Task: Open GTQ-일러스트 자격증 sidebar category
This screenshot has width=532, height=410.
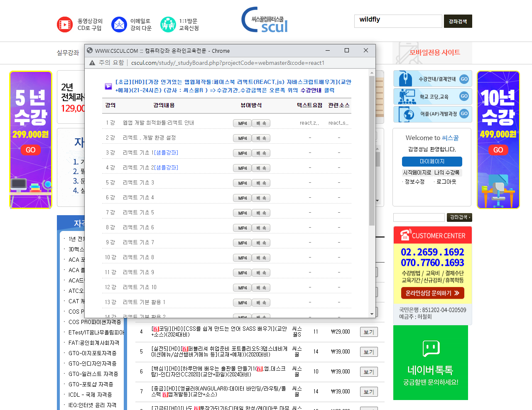Action: point(93,374)
